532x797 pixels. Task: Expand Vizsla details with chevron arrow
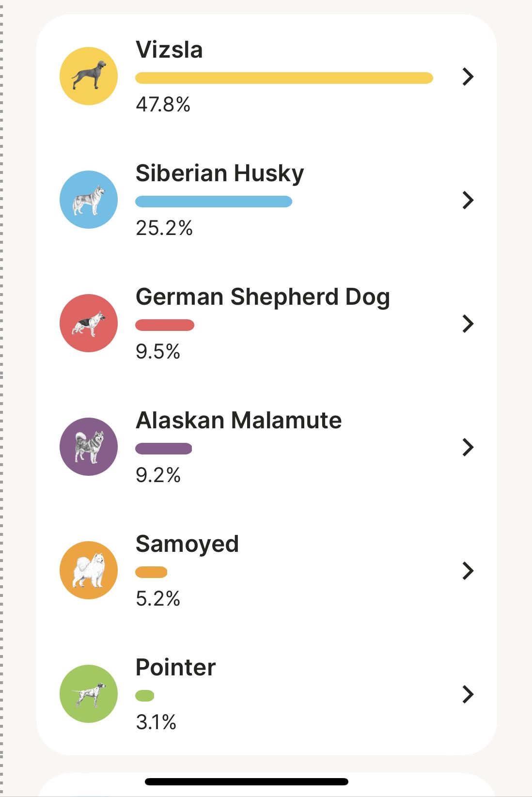tap(468, 77)
